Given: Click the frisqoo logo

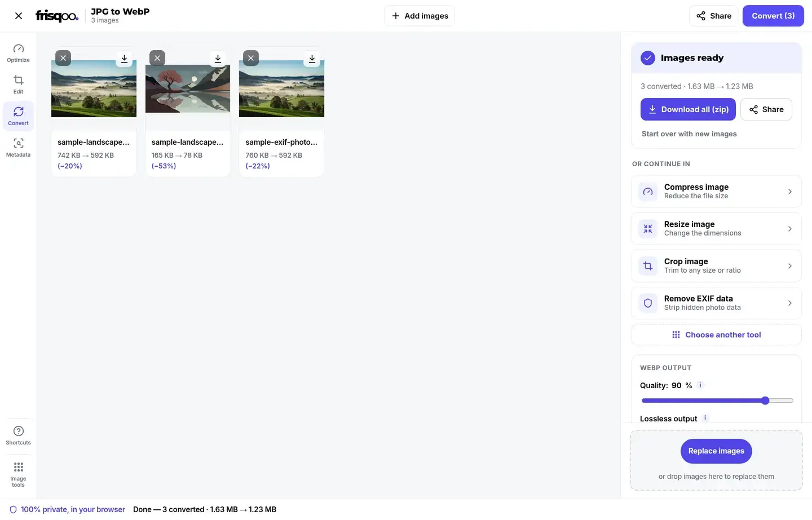Looking at the screenshot, I should pyautogui.click(x=57, y=16).
